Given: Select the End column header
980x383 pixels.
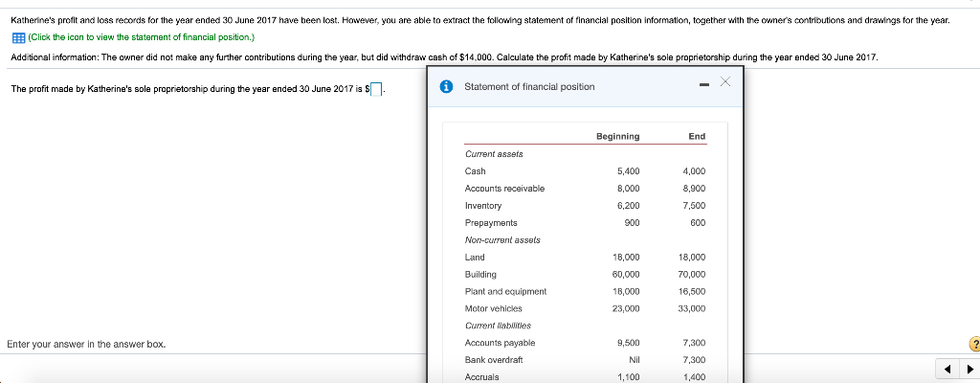Looking at the screenshot, I should [697, 136].
